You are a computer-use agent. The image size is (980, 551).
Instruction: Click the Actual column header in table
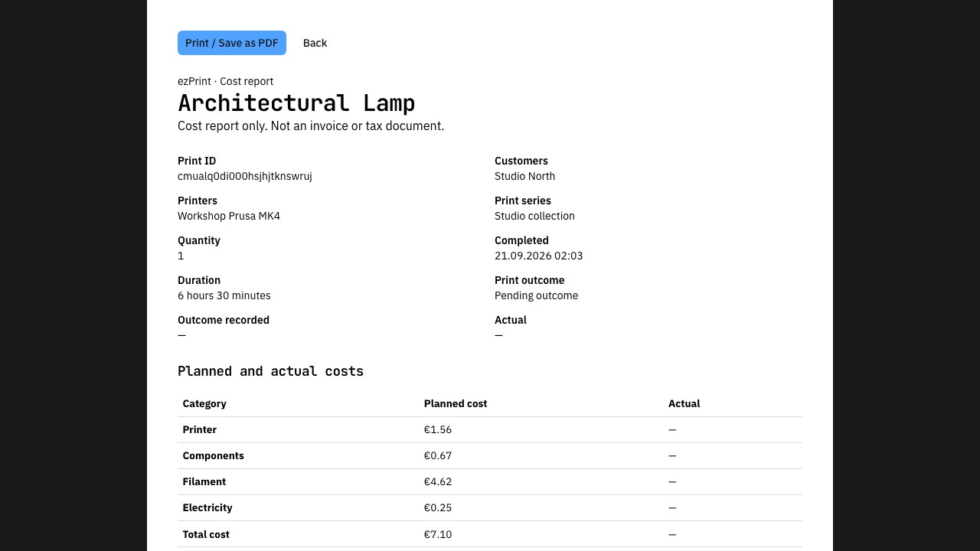pyautogui.click(x=684, y=403)
